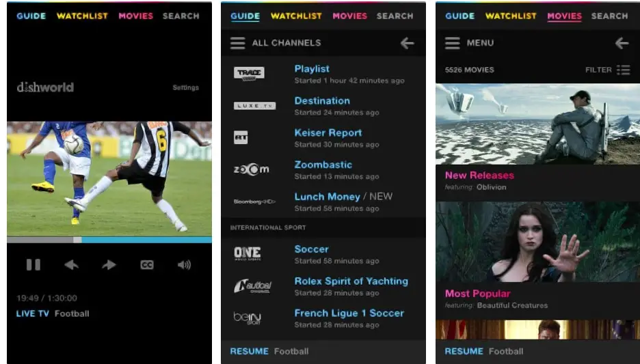Seek using the blue playback progress bar
The height and width of the screenshot is (364, 640).
click(x=109, y=240)
